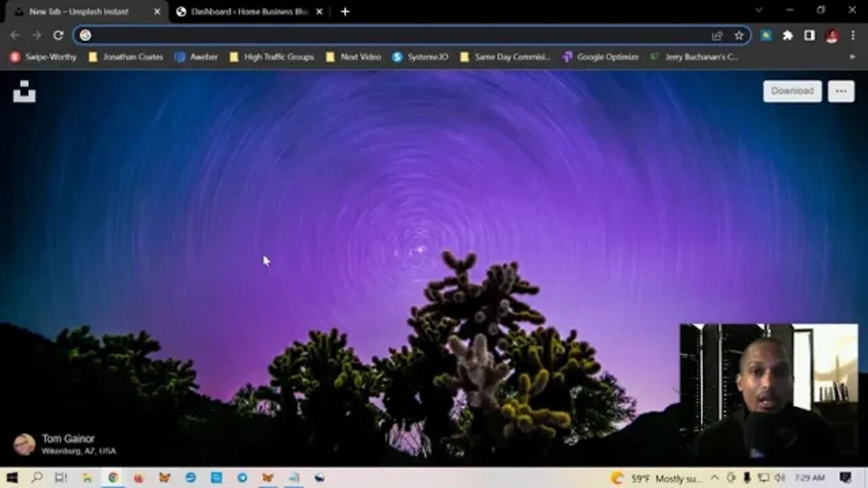Open the Extensions puzzle menu

coord(788,35)
